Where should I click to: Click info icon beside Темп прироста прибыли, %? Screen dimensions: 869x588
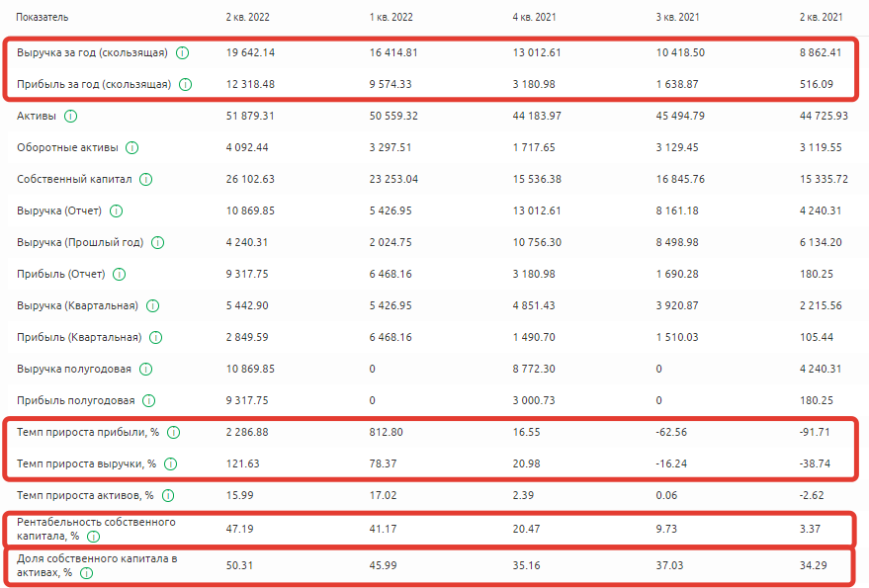pos(174,432)
